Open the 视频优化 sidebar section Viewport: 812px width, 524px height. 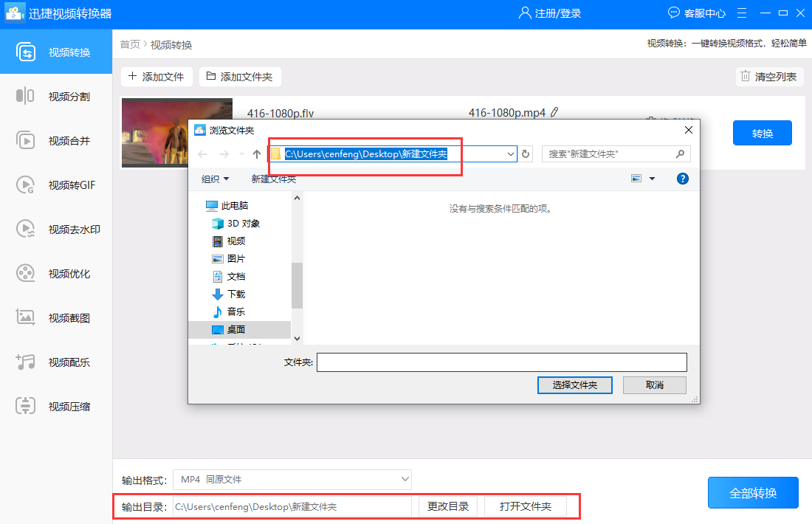[x=56, y=273]
